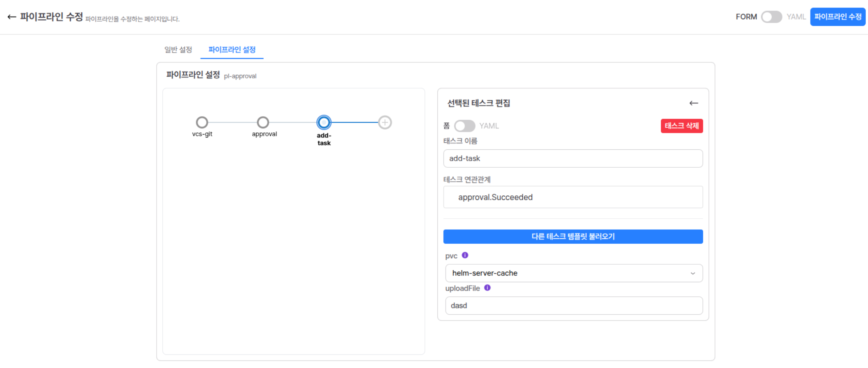This screenshot has width=868, height=368.
Task: Click the 선택된 테스크 편집 heading
Action: [x=478, y=103]
